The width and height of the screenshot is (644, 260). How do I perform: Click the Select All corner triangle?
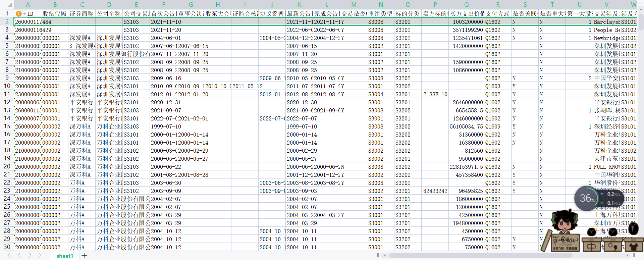(x=9, y=5)
